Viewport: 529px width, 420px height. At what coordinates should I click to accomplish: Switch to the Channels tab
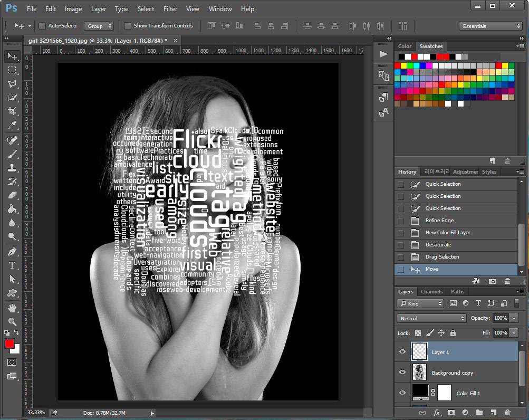[431, 292]
